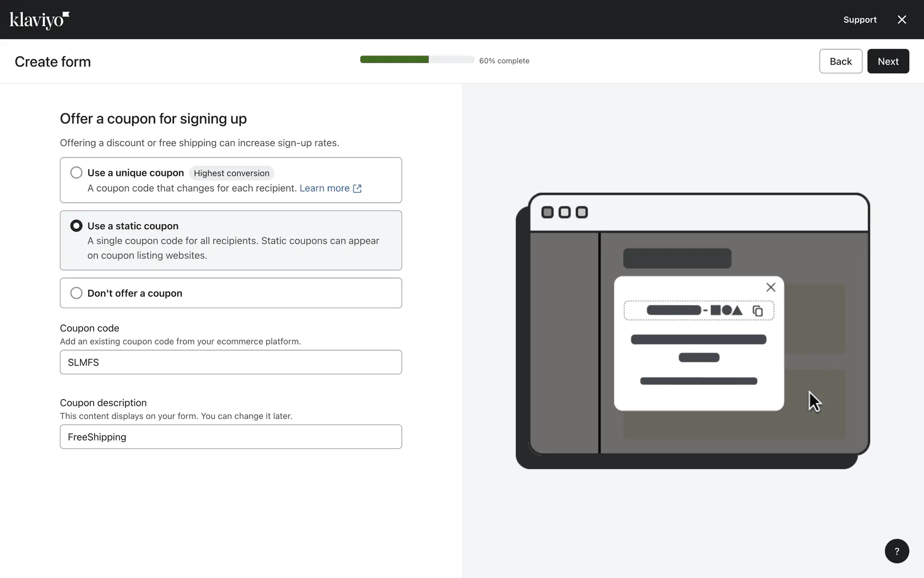Click the X in the preview popup
924x578 pixels.
point(770,287)
